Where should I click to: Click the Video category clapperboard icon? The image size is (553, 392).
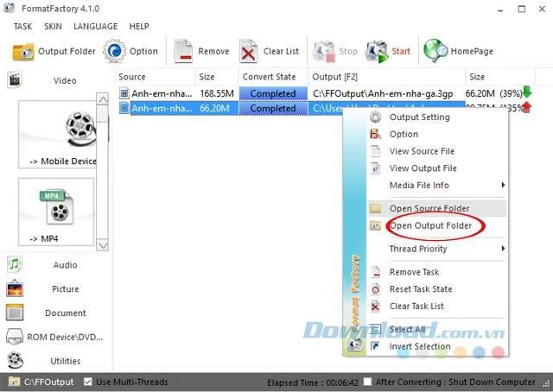[15, 80]
